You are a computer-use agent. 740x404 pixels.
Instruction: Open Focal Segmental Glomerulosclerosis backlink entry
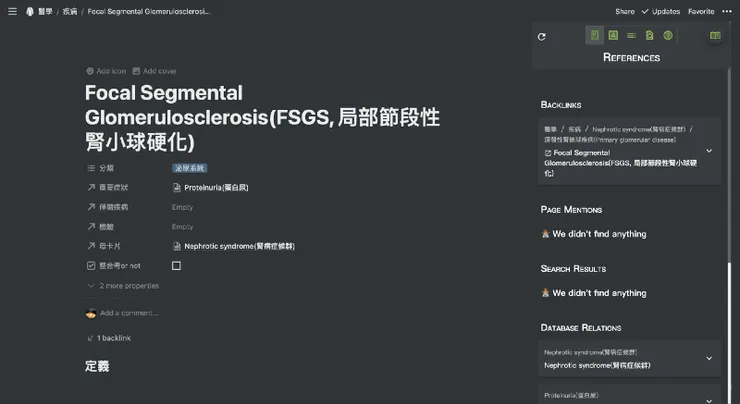pyautogui.click(x=621, y=163)
